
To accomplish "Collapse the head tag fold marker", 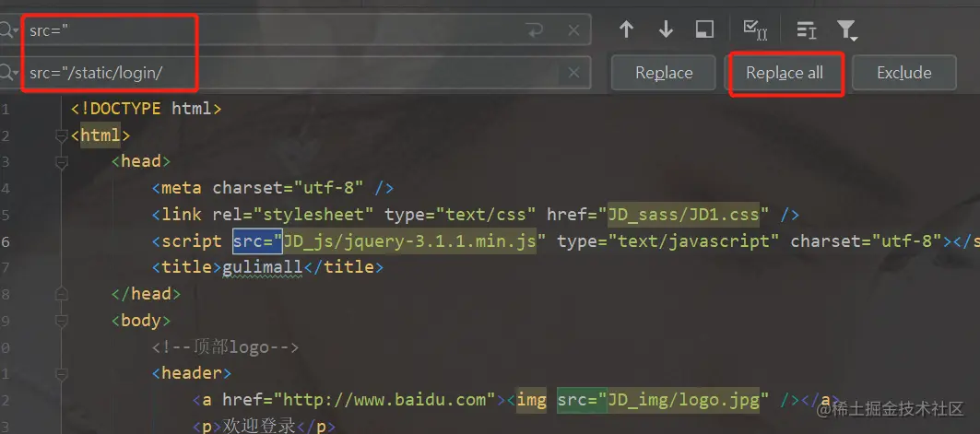I will [x=61, y=162].
